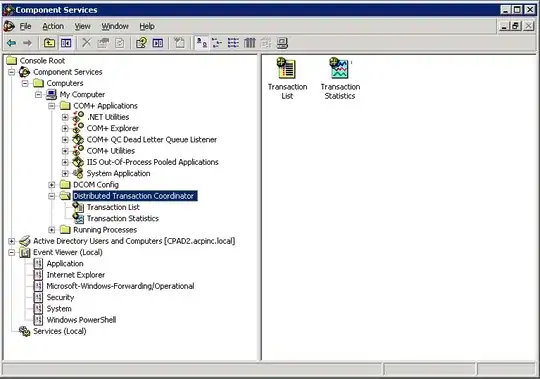Toggle Show/Hide Console Tree toolbar button

tap(66, 43)
